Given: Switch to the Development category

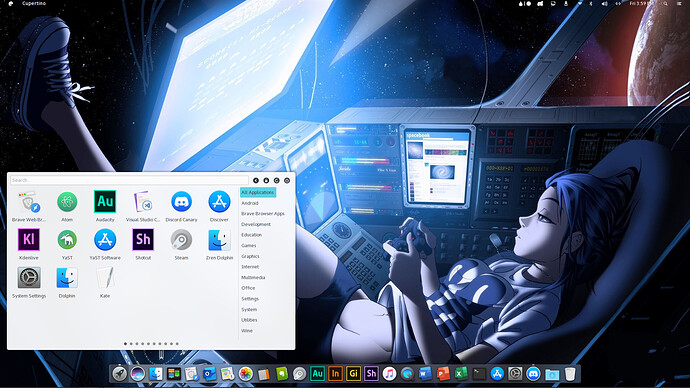Looking at the screenshot, I should click(256, 224).
